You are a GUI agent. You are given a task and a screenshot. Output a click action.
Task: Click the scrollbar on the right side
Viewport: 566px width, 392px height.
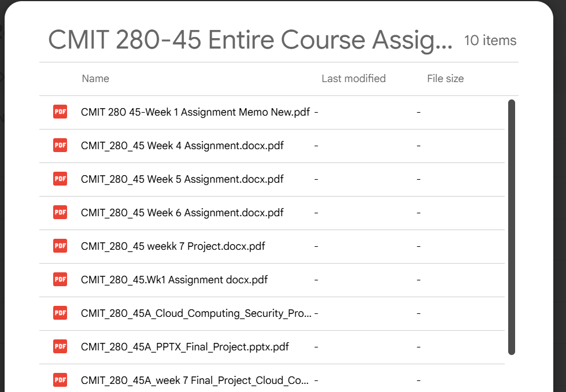coord(512,225)
